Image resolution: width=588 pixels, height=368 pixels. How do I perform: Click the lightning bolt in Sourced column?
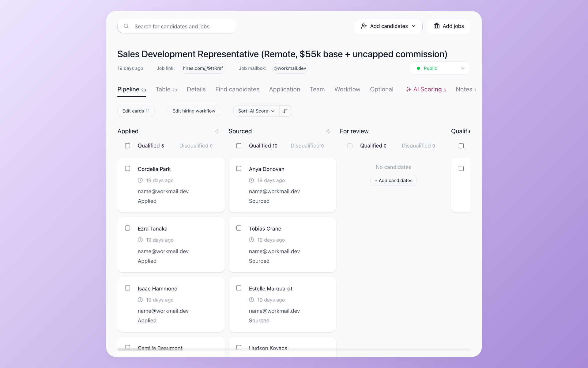coord(328,131)
